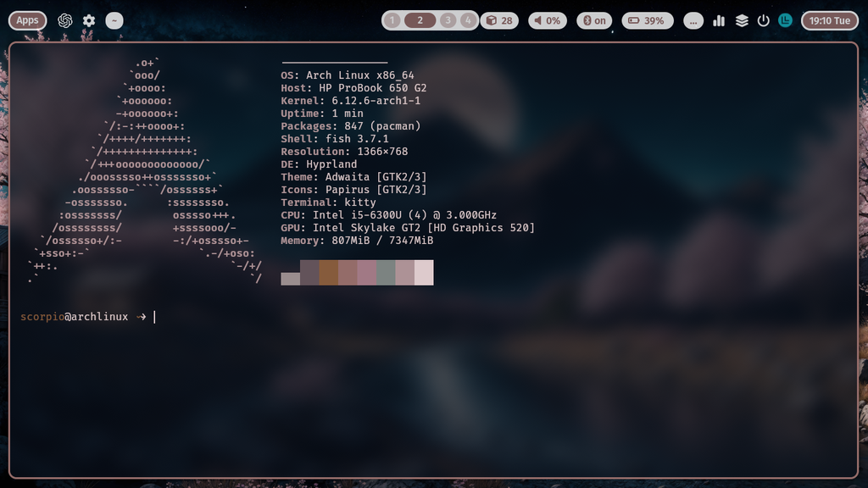The height and width of the screenshot is (488, 868).
Task: Open the power menu icon
Action: click(x=764, y=20)
